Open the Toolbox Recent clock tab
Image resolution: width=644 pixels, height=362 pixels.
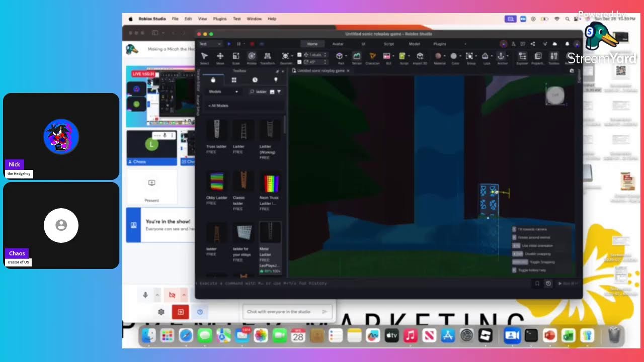click(x=255, y=80)
